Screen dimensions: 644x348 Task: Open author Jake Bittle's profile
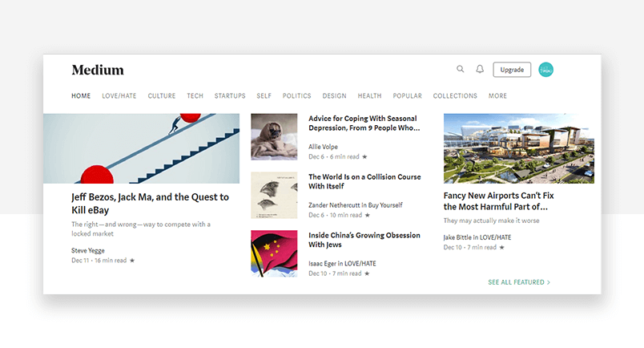pos(457,237)
